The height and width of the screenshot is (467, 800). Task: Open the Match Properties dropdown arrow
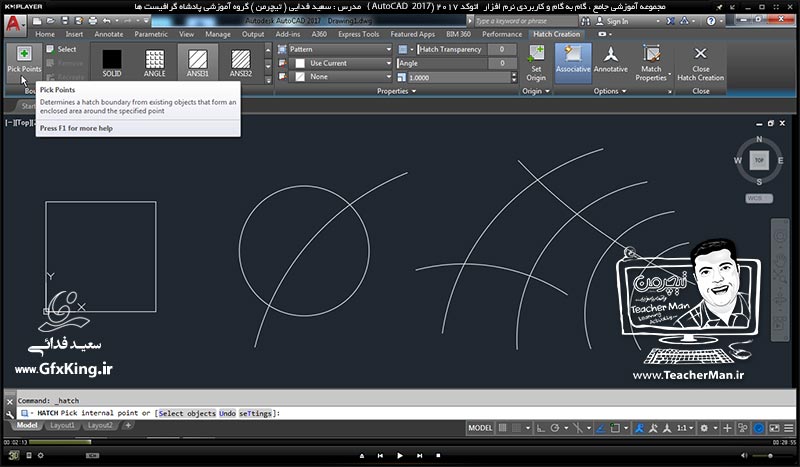670,74
